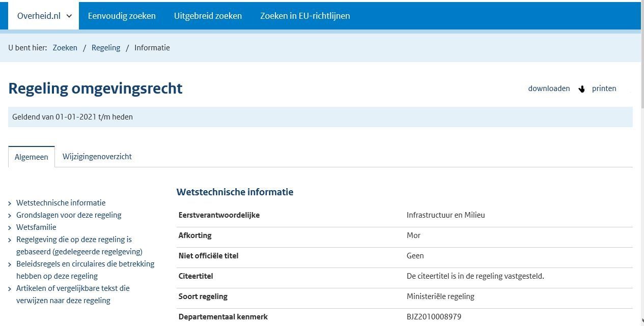The height and width of the screenshot is (326, 644).
Task: Go to Zoeken in EU-richtlijnen
Action: pyautogui.click(x=305, y=16)
